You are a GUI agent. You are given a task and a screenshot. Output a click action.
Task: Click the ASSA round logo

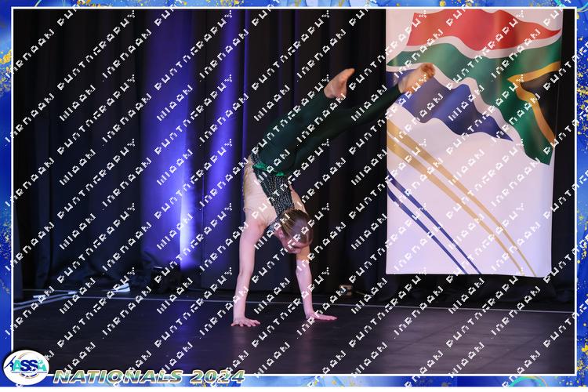26,367
